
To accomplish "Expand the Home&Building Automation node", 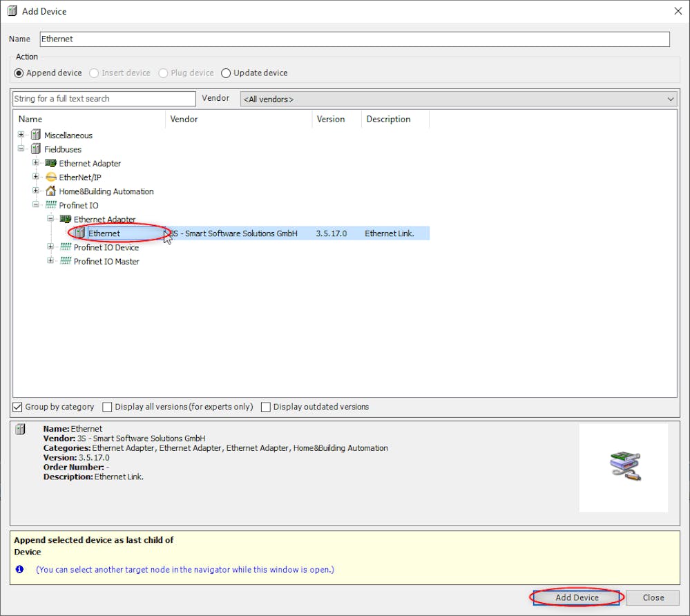I will (36, 191).
